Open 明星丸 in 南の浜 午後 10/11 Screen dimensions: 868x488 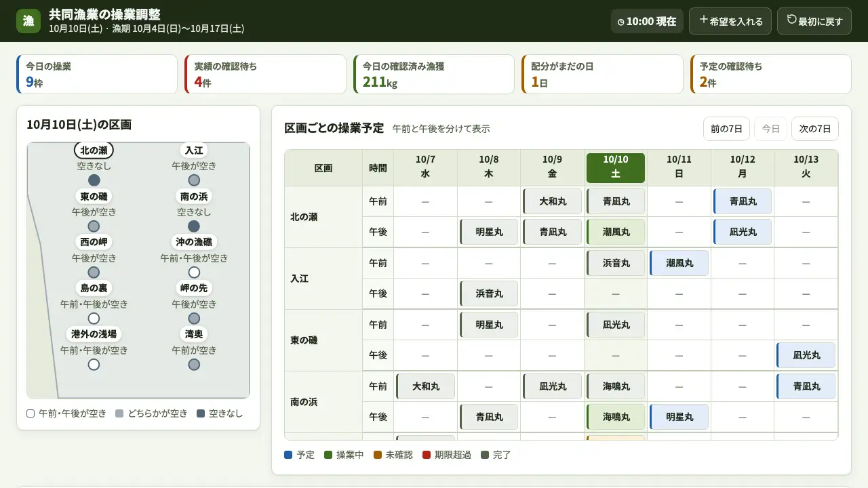[679, 417]
